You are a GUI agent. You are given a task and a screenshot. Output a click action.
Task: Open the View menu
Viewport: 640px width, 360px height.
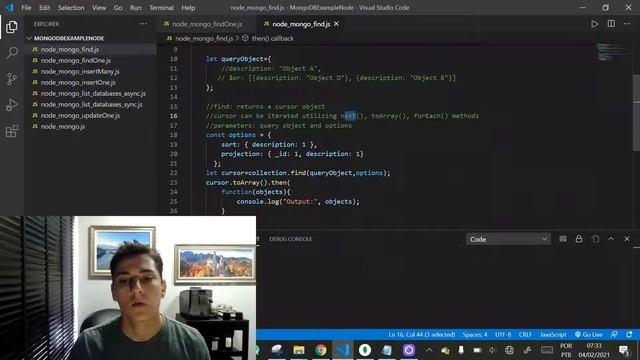coord(99,8)
